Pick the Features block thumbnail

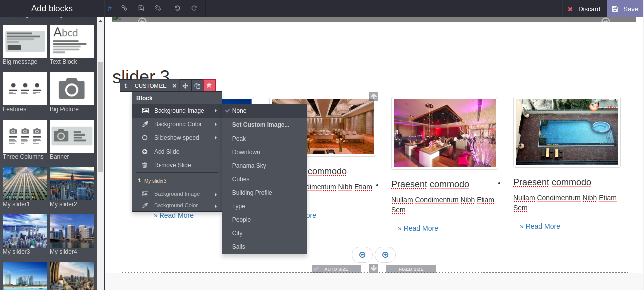click(x=25, y=89)
